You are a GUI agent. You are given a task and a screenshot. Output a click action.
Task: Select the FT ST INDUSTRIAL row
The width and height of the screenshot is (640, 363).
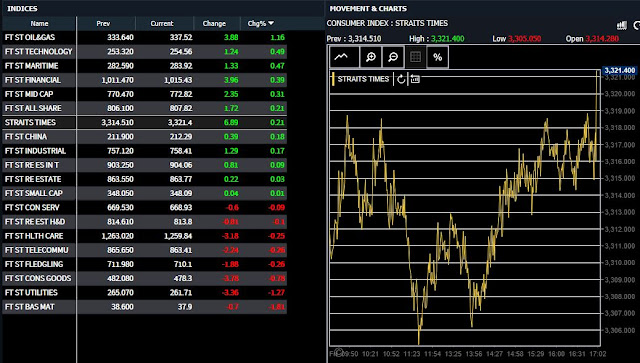click(x=145, y=151)
